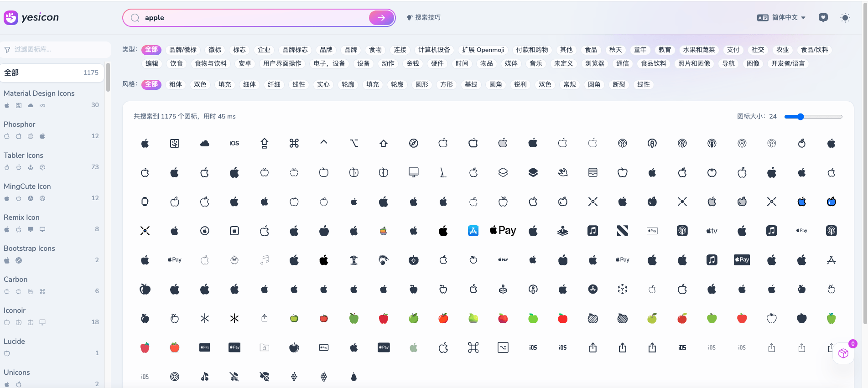Focus the 过滤图标库 filter field
Image resolution: width=868 pixels, height=388 pixels.
pyautogui.click(x=56, y=49)
